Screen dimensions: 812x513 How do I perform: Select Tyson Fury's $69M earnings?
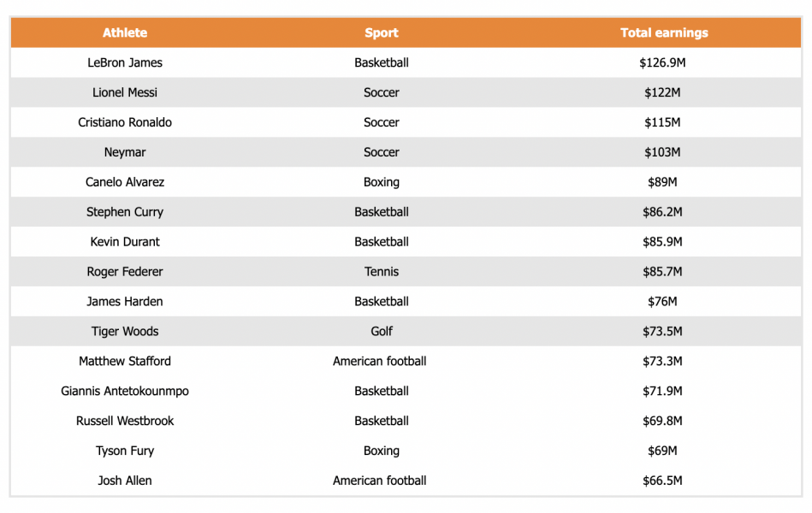click(662, 451)
